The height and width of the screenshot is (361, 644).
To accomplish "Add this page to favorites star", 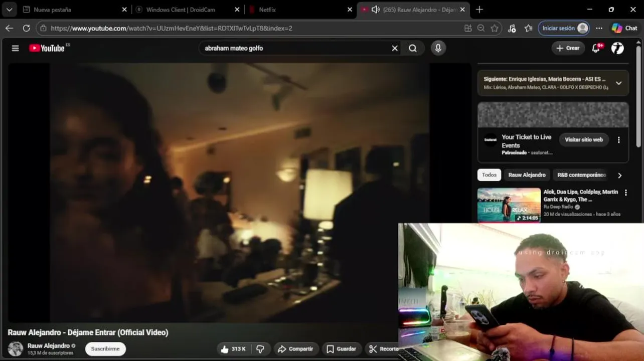I will (495, 28).
